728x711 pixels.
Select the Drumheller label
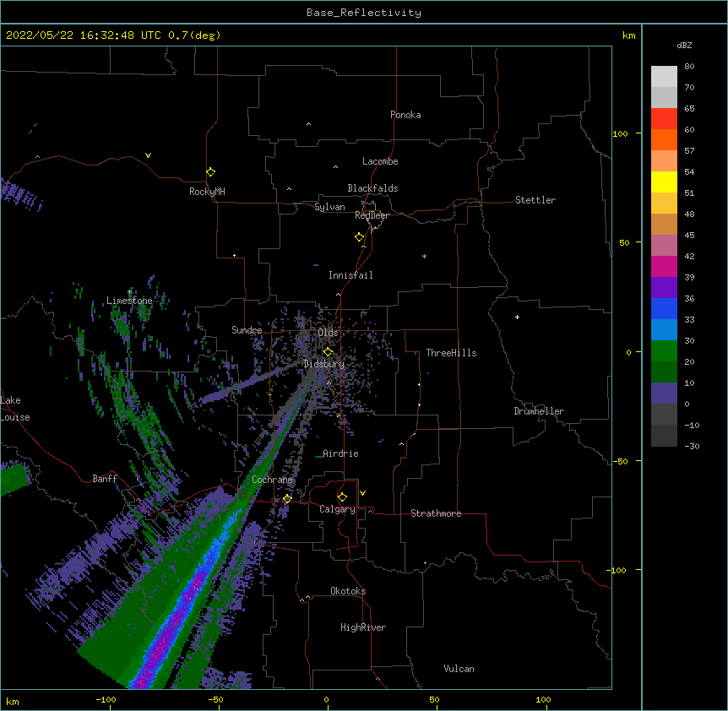click(539, 411)
